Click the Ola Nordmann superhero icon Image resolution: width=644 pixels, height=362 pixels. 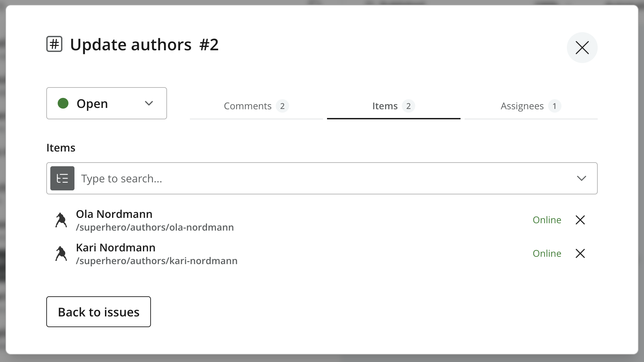(x=61, y=220)
